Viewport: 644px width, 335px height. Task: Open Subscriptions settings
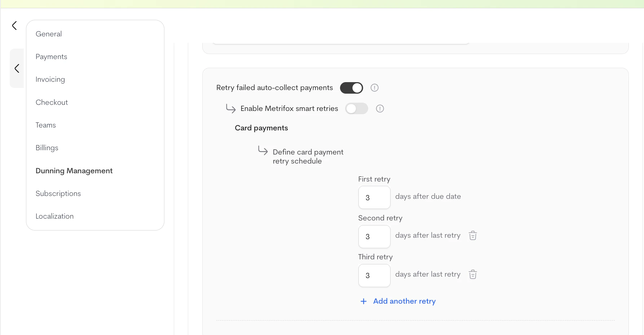click(x=58, y=193)
